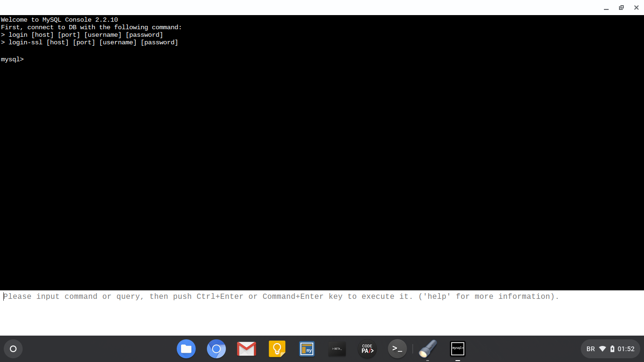
Task: Click the 'First, connect to DB' text line
Action: (x=91, y=27)
